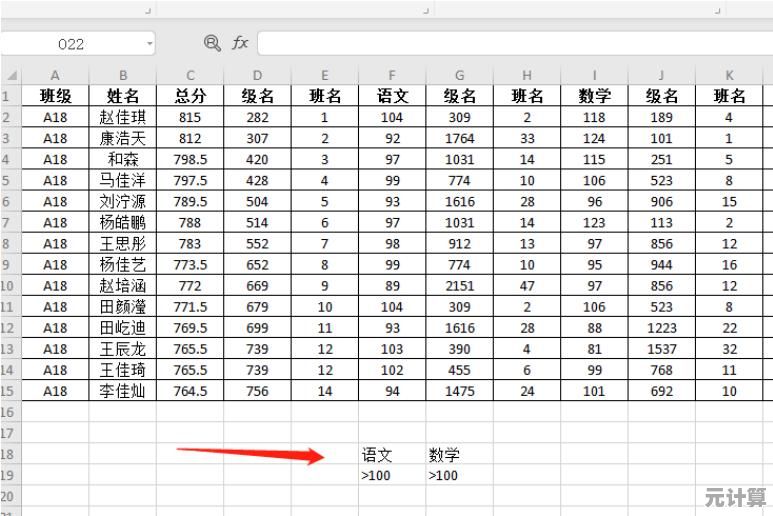Select row 18 header
773x516 pixels.
(x=10, y=454)
